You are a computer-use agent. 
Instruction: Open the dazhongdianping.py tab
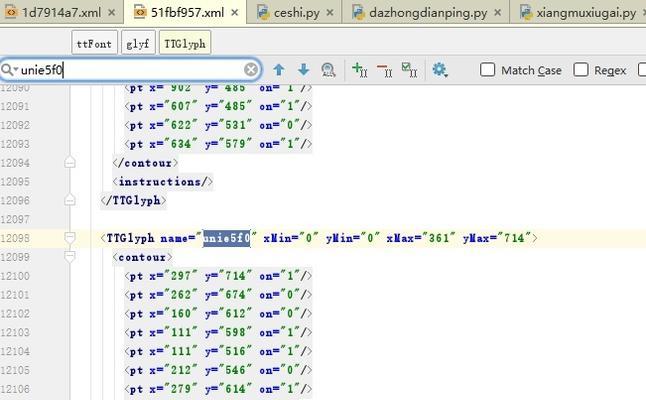tap(428, 13)
